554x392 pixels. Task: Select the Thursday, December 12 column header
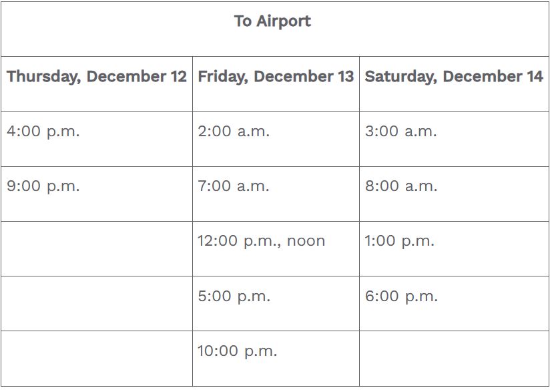(x=97, y=77)
